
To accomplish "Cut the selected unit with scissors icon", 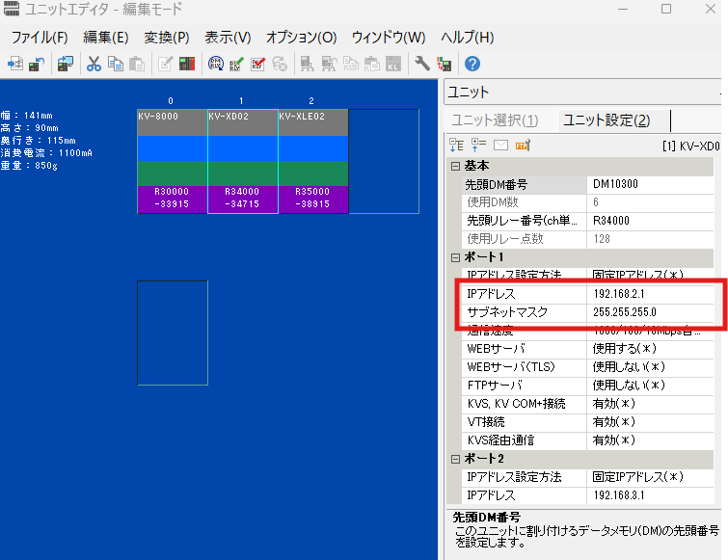I will coord(94,64).
